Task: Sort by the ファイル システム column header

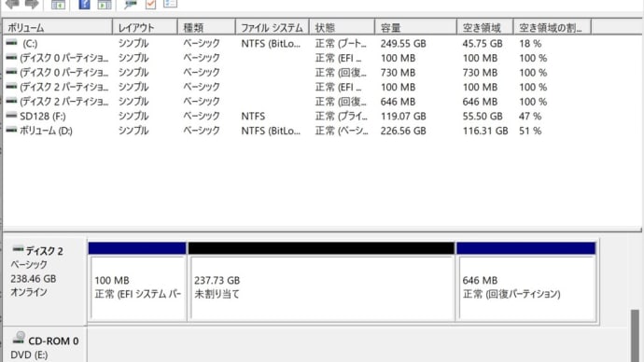Action: pyautogui.click(x=273, y=27)
